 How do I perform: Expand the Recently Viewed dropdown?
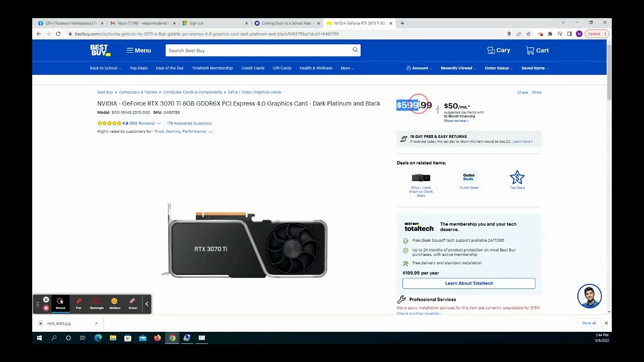458,68
